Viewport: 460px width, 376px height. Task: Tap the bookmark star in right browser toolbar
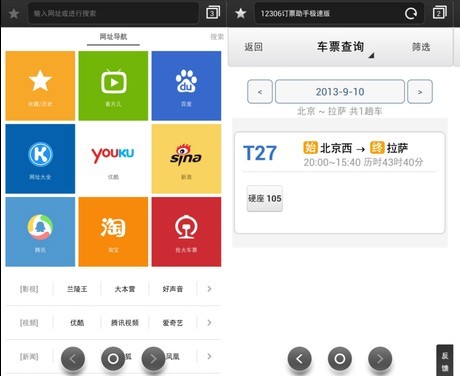coord(240,13)
